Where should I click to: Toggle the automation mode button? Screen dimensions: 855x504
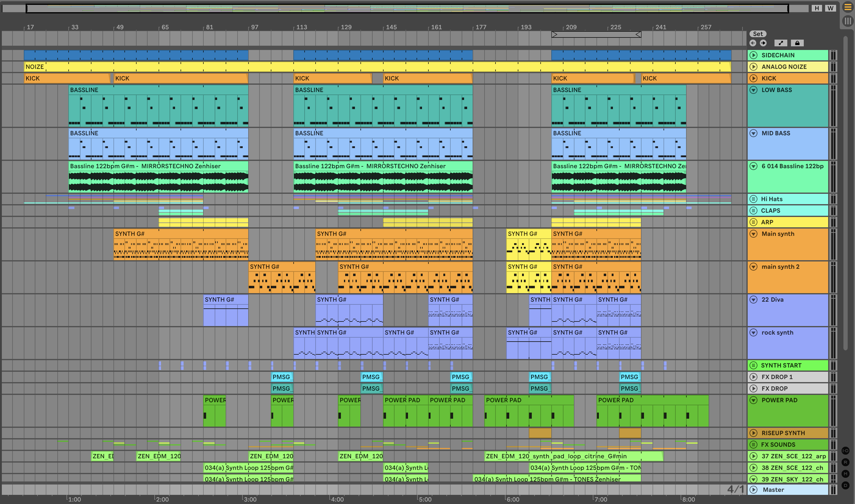click(781, 43)
